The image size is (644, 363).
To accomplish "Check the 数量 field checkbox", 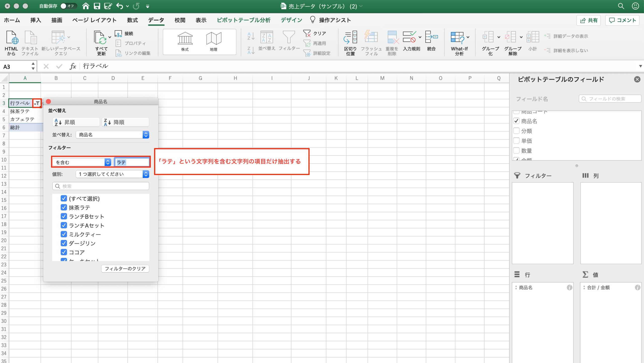I will point(516,150).
